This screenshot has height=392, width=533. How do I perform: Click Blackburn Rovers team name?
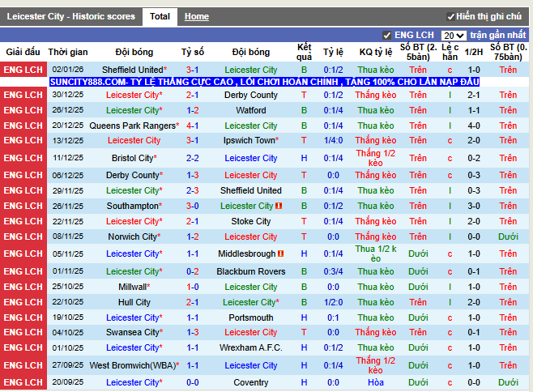point(251,271)
